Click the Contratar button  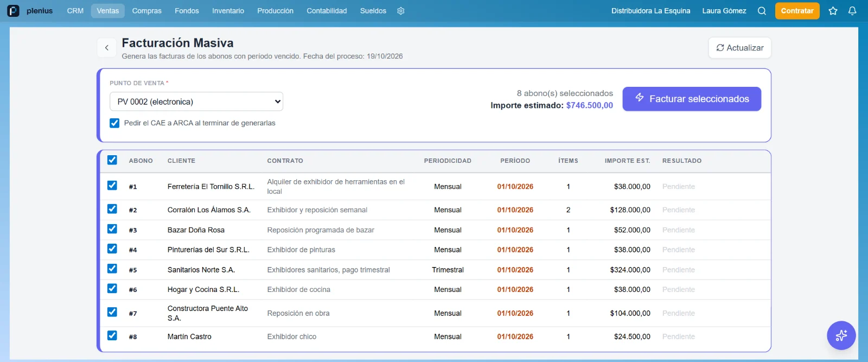tap(797, 11)
